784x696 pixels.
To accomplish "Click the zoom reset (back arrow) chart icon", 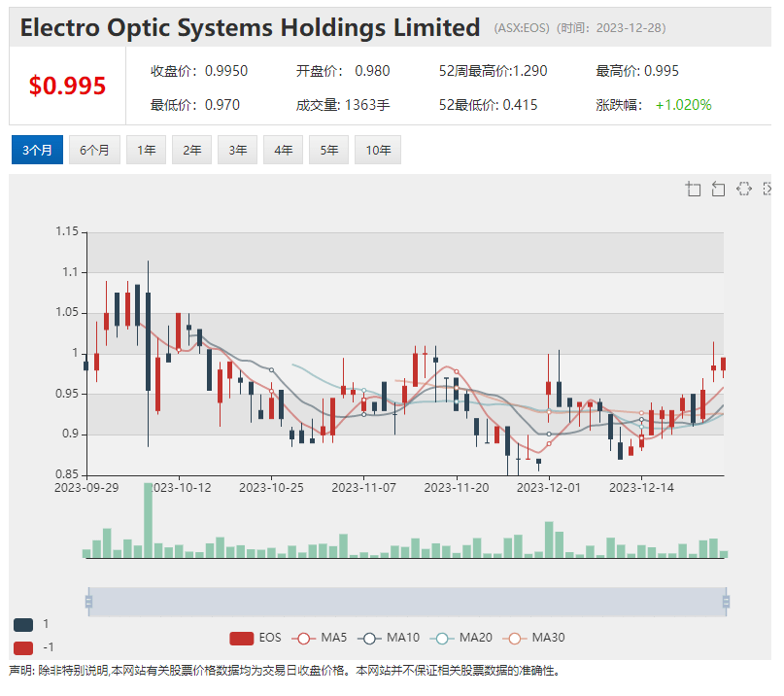I will click(719, 189).
